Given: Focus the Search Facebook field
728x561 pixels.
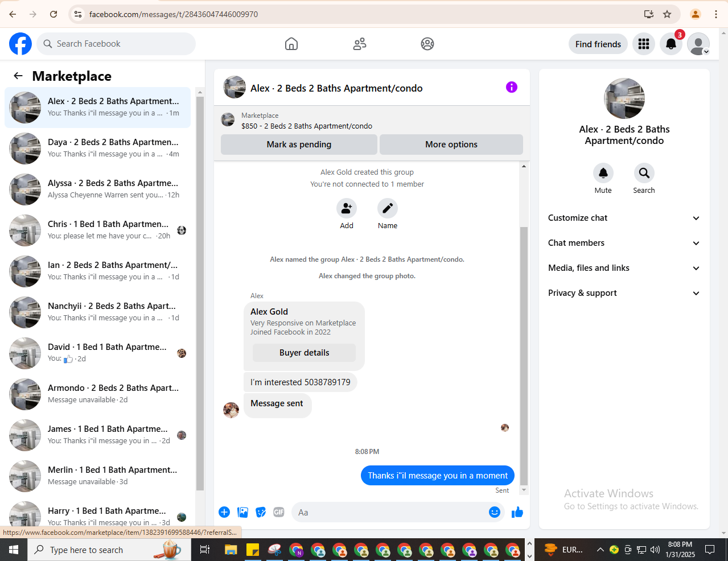Looking at the screenshot, I should (116, 44).
